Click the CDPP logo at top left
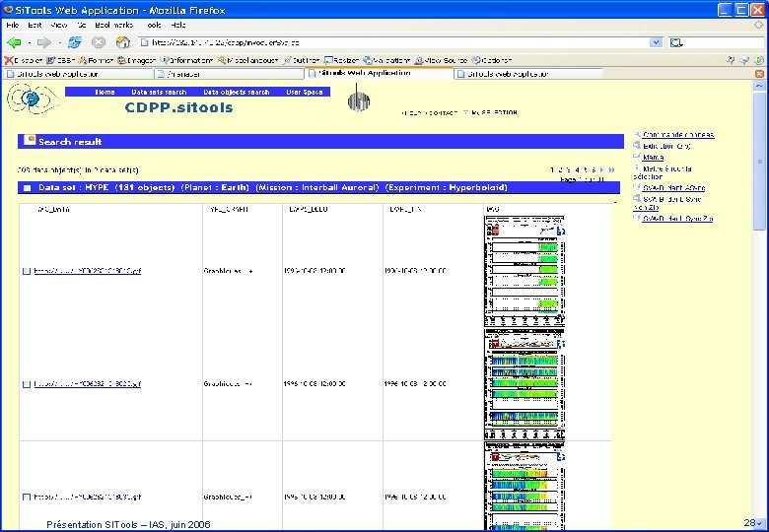Viewport: 769px width, 532px height. point(33,99)
